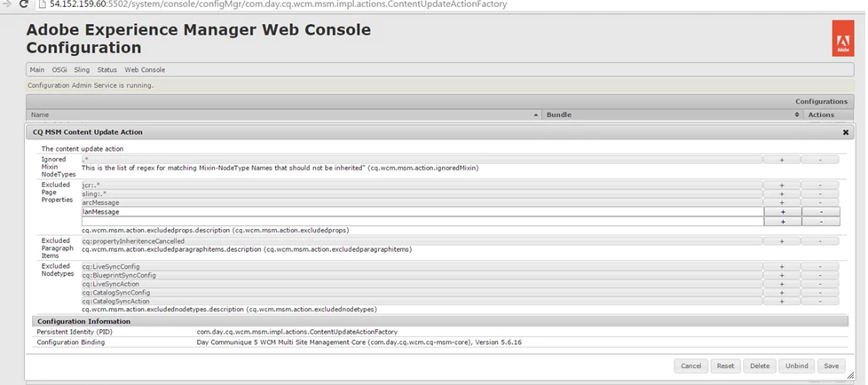
Task: Delete this configuration
Action: 760,365
